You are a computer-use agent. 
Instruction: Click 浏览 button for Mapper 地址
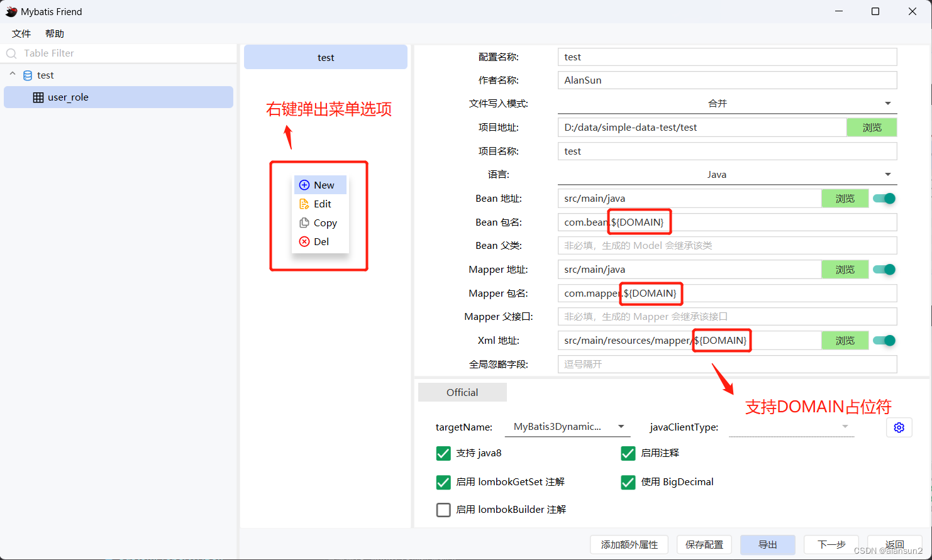(x=845, y=270)
